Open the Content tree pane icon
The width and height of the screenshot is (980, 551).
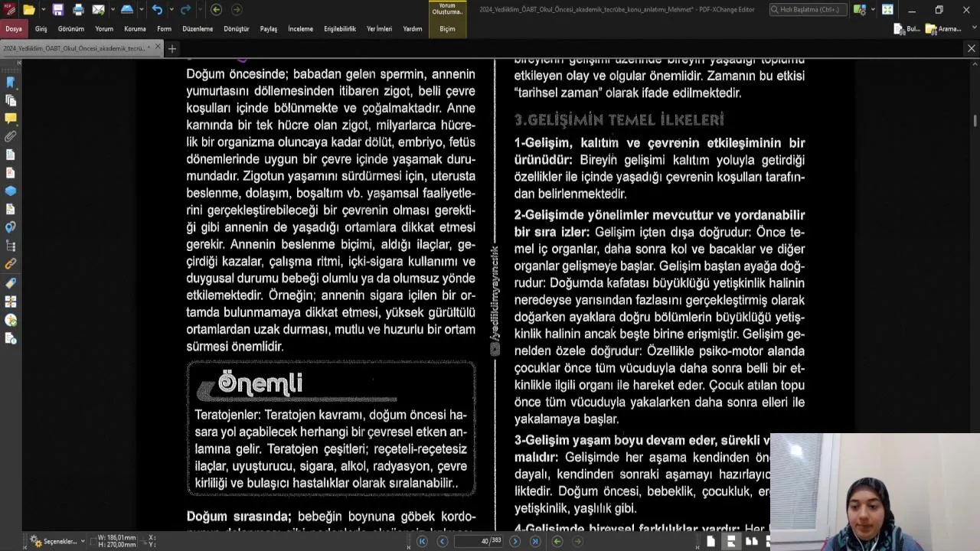point(11,246)
